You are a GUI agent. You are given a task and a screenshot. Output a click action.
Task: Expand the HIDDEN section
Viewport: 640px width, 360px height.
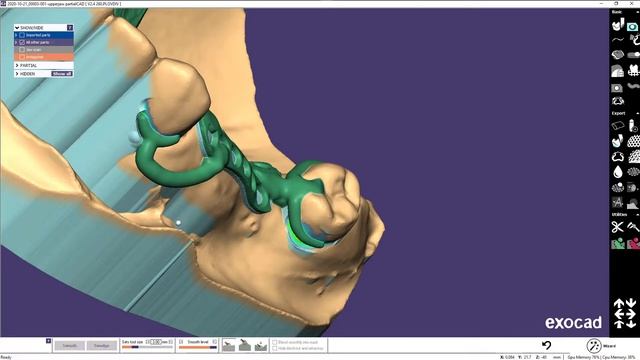17,74
